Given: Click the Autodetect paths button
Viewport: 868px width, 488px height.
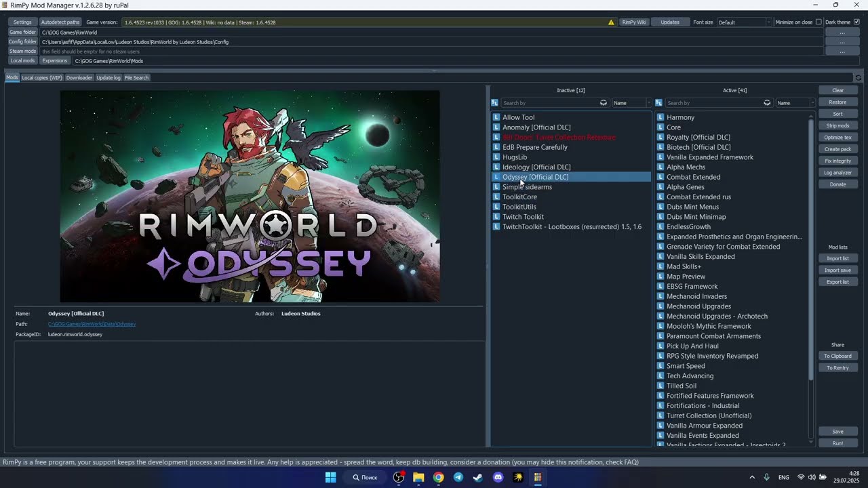Looking at the screenshot, I should point(60,22).
